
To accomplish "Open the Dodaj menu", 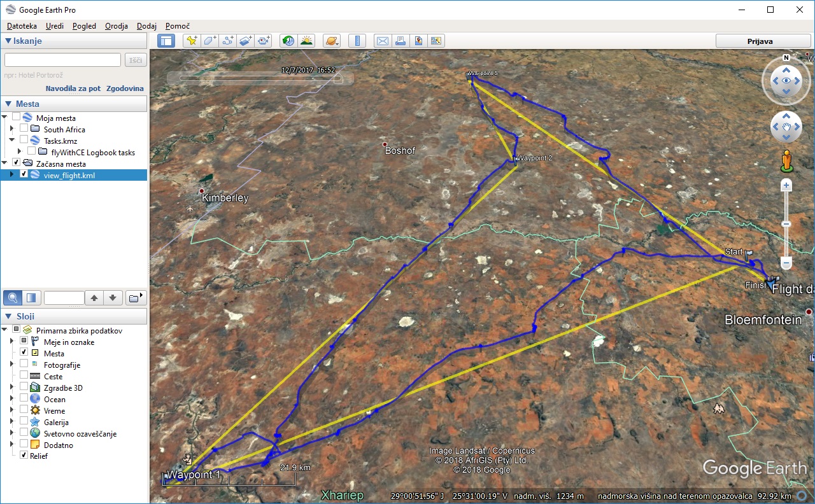I will (x=146, y=26).
